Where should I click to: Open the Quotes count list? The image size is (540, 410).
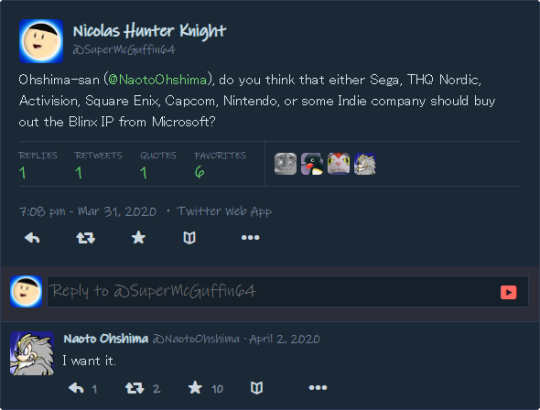[158, 165]
